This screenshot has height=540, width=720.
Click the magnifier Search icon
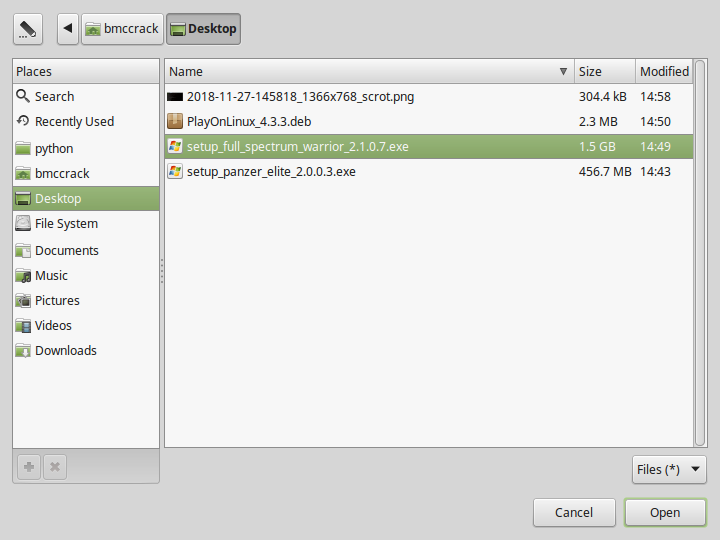point(23,96)
